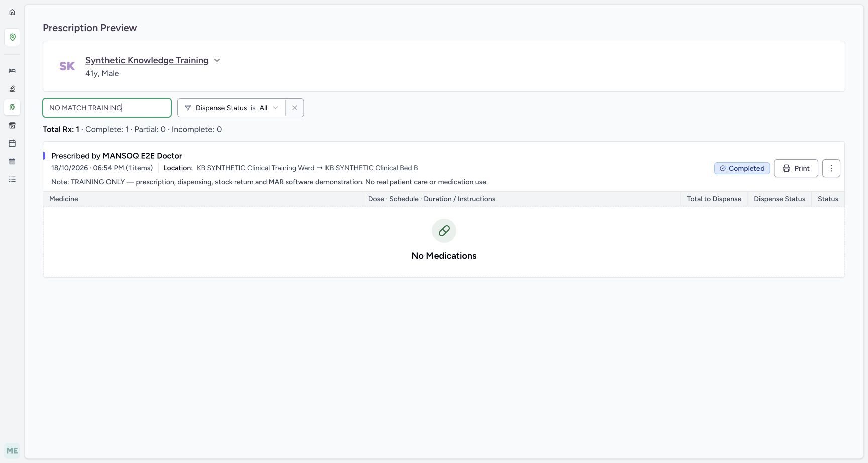This screenshot has height=463, width=868.
Task: Click the Total Rx: 1 summary text
Action: tap(61, 129)
